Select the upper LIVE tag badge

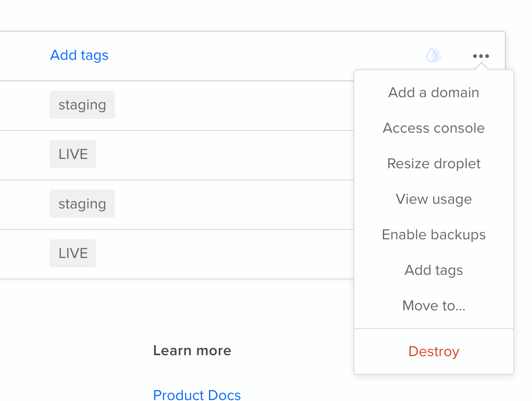tap(73, 154)
